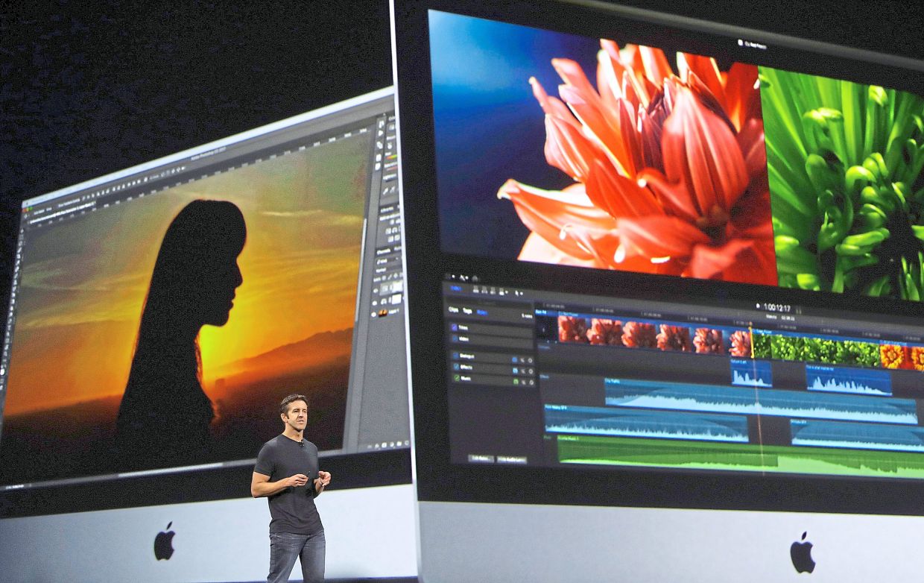Toggle the Video role checkbox in Final Cut
Image resolution: width=924 pixels, height=583 pixels.
tap(455, 338)
